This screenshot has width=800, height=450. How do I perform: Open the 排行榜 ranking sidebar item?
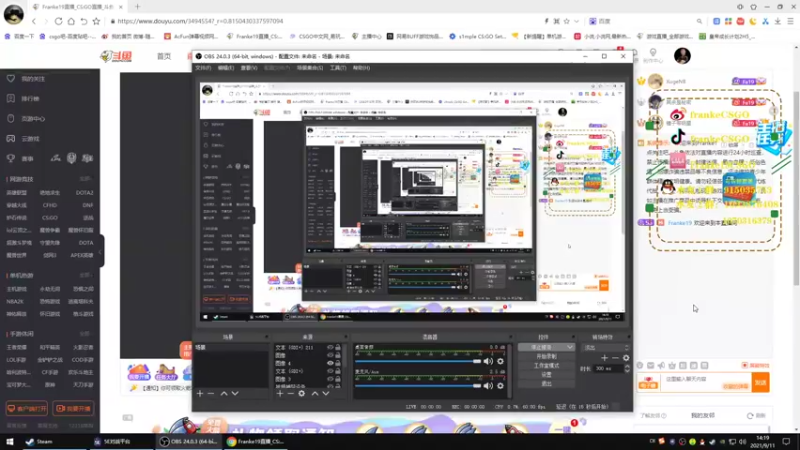click(23, 99)
